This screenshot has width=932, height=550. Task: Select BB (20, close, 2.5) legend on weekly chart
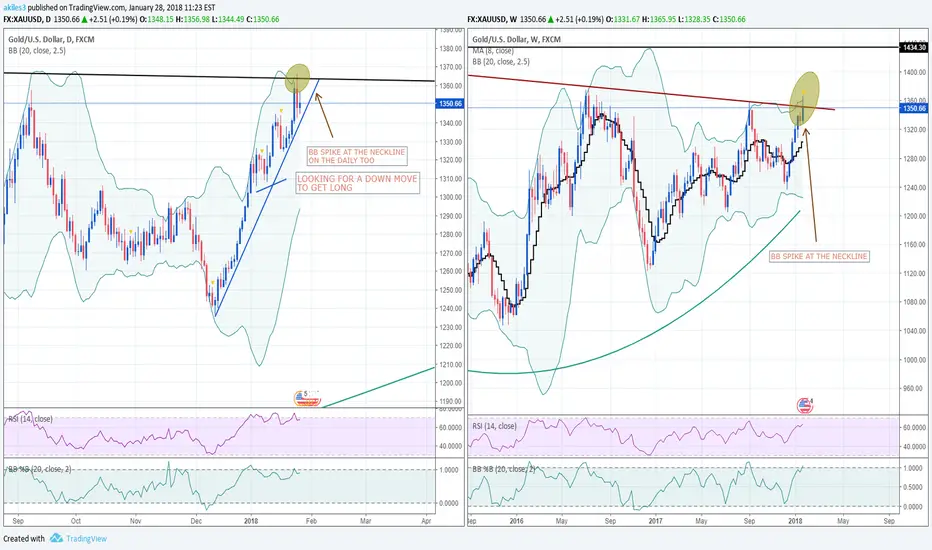501,61
